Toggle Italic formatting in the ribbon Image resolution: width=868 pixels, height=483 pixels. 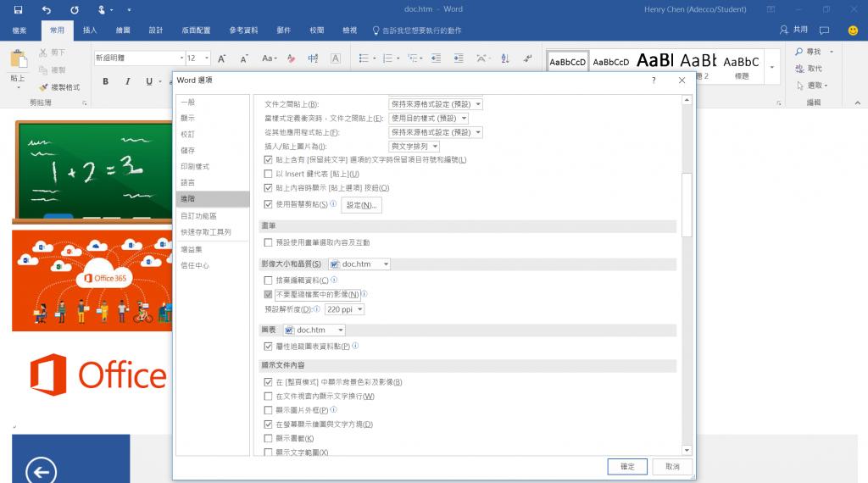(127, 81)
